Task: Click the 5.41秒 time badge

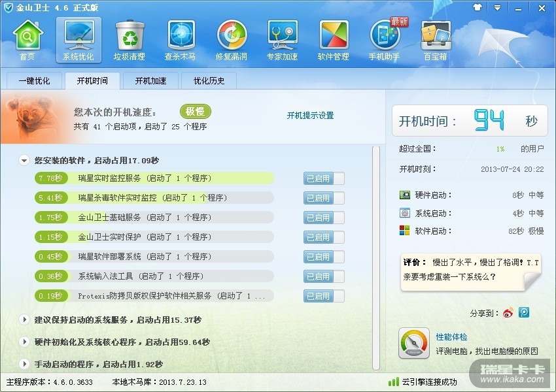Action: pos(51,197)
